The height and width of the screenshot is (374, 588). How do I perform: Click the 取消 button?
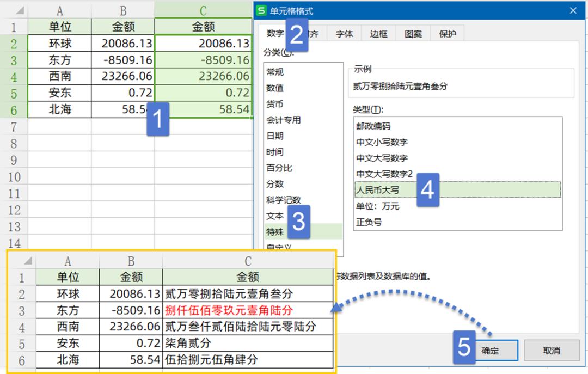click(x=552, y=351)
